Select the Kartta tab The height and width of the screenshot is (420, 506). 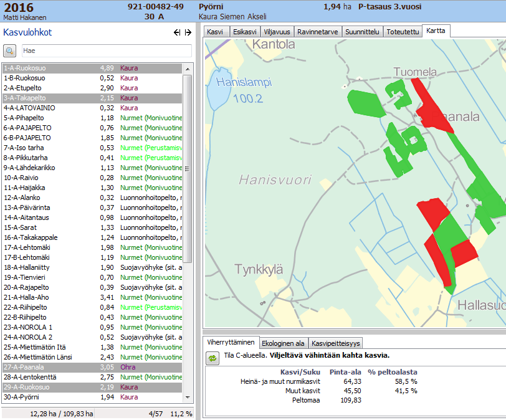point(436,31)
